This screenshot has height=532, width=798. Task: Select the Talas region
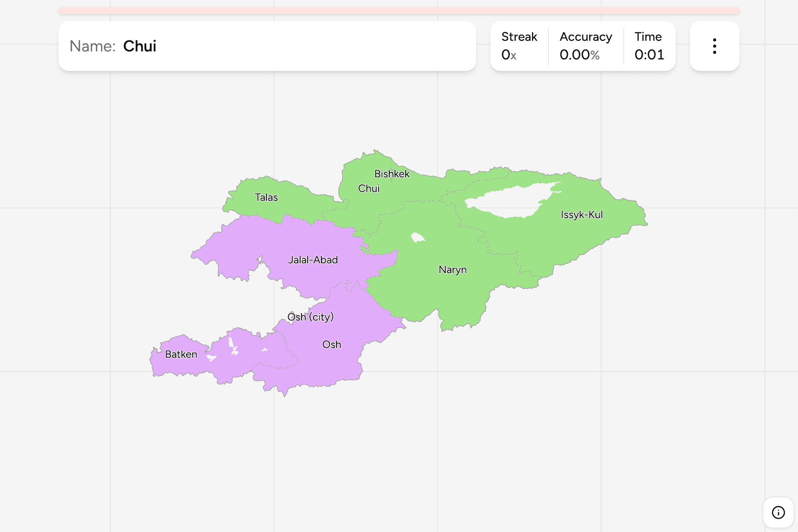coord(266,197)
